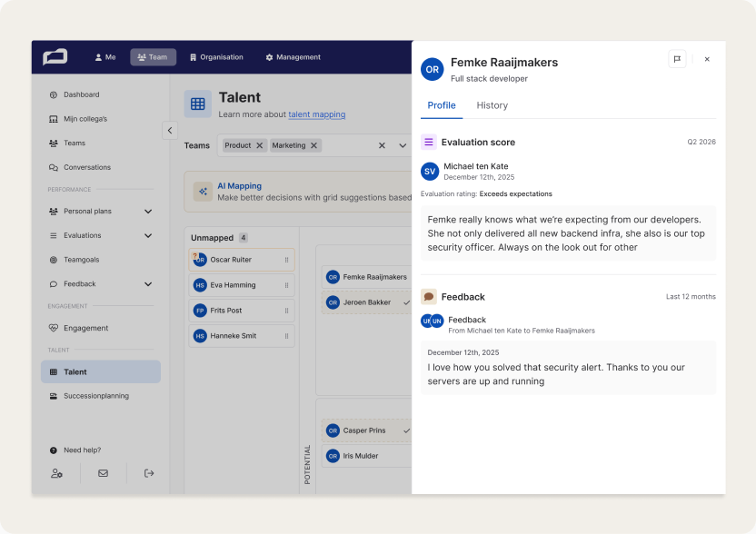Click the logout icon in sidebar footer
The width and height of the screenshot is (756, 534).
[149, 473]
